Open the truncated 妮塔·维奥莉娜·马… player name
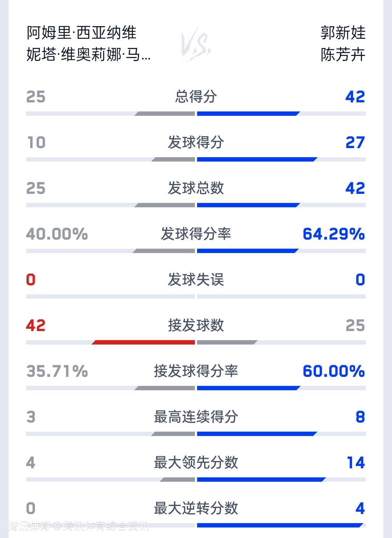This screenshot has height=538, width=392. 88,55
